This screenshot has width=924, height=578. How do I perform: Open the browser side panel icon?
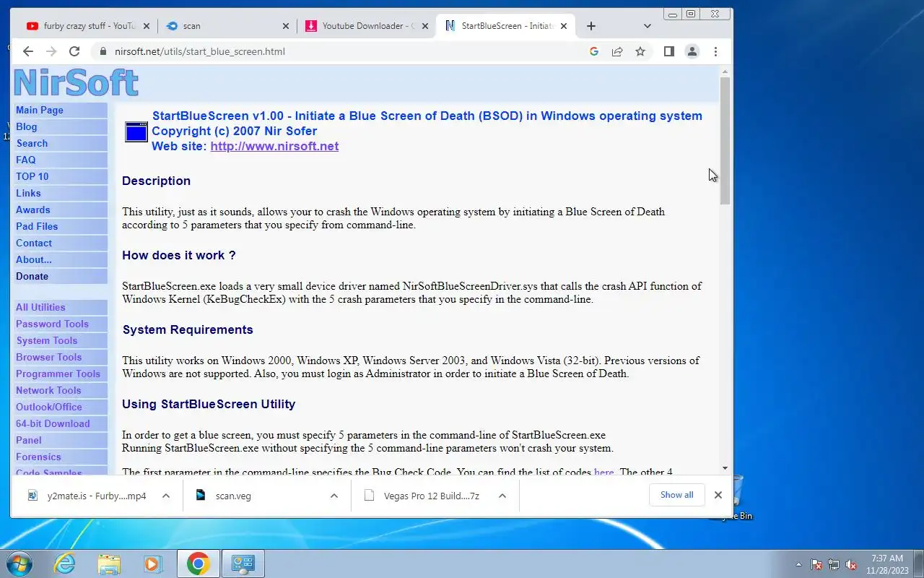(669, 51)
